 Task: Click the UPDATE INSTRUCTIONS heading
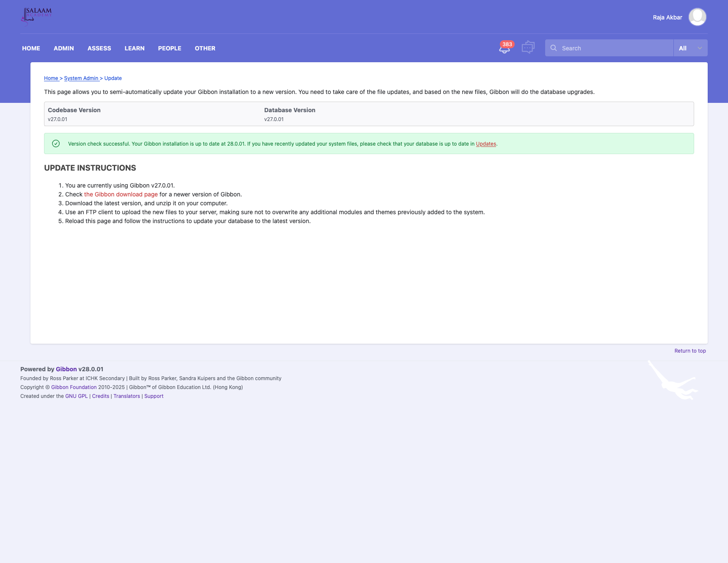tap(90, 168)
